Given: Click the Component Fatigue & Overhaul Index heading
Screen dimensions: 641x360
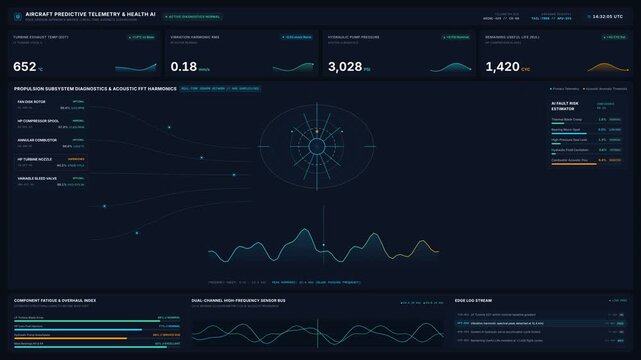Looking at the screenshot, I should pyautogui.click(x=55, y=300).
